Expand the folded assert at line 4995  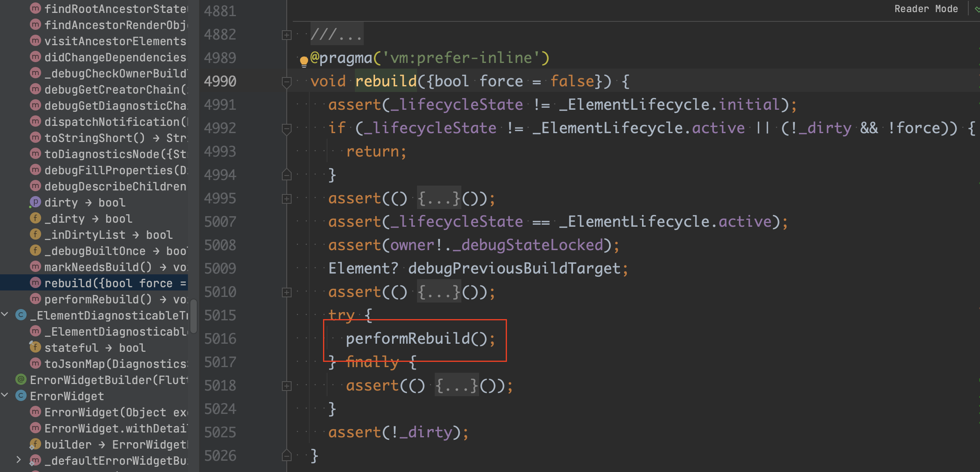(286, 199)
